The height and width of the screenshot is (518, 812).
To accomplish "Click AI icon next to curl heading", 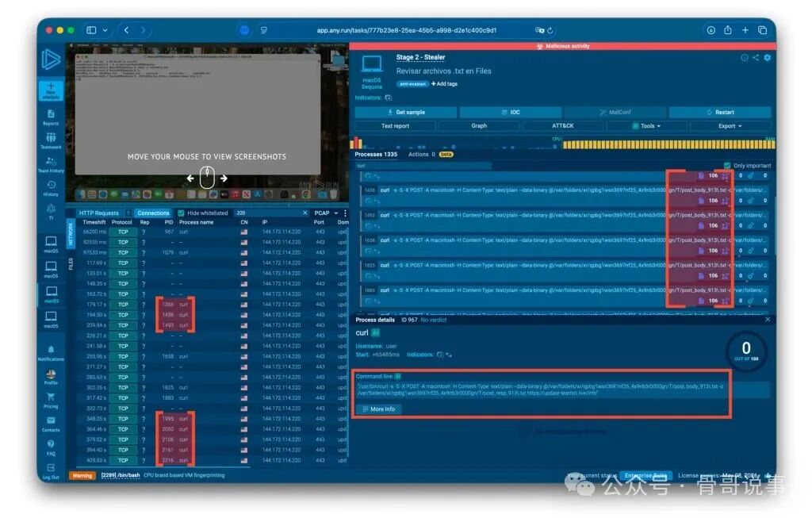I will tap(376, 332).
